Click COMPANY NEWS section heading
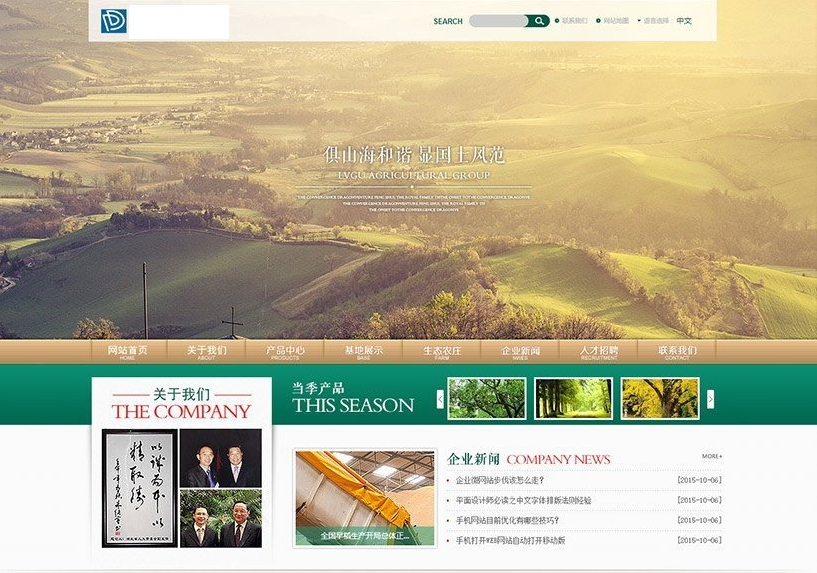 558,459
